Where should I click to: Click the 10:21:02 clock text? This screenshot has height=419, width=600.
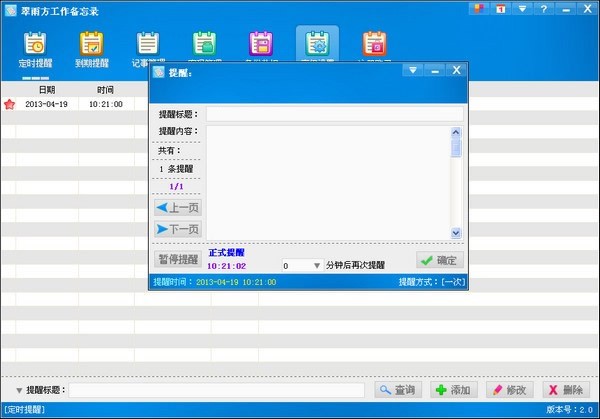[227, 266]
